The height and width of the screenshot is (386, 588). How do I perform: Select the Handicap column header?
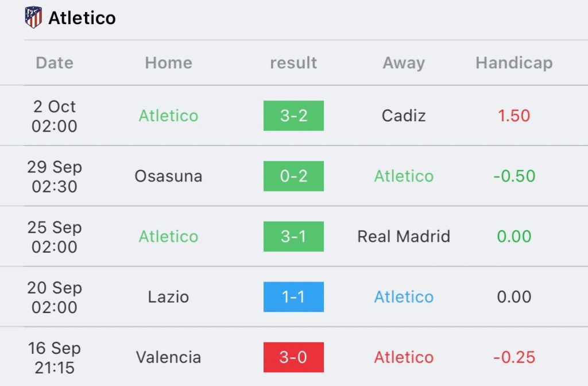(514, 63)
